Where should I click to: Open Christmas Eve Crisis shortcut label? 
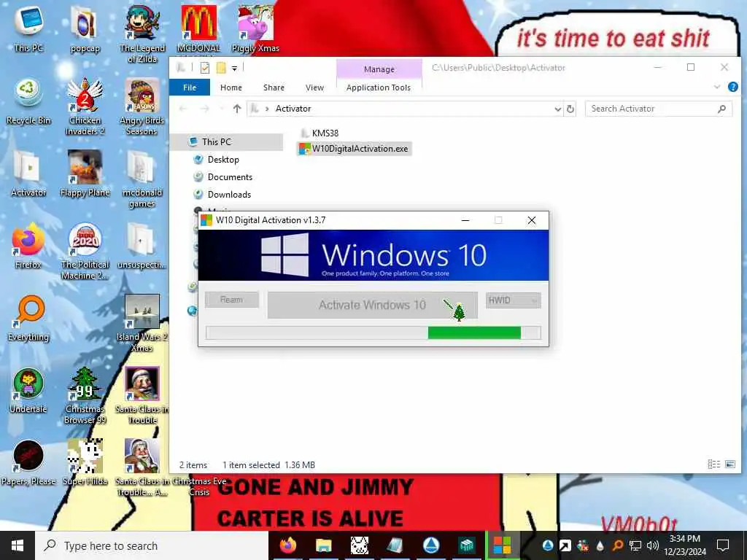click(198, 486)
